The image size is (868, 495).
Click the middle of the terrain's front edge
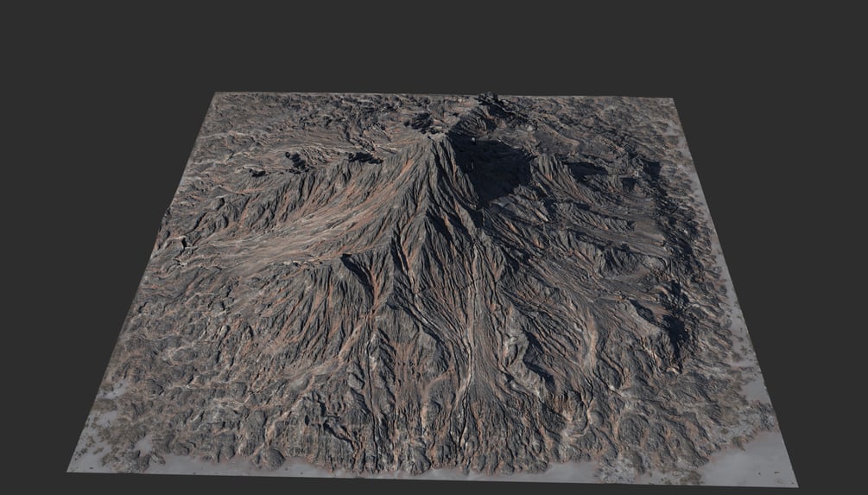(x=432, y=476)
